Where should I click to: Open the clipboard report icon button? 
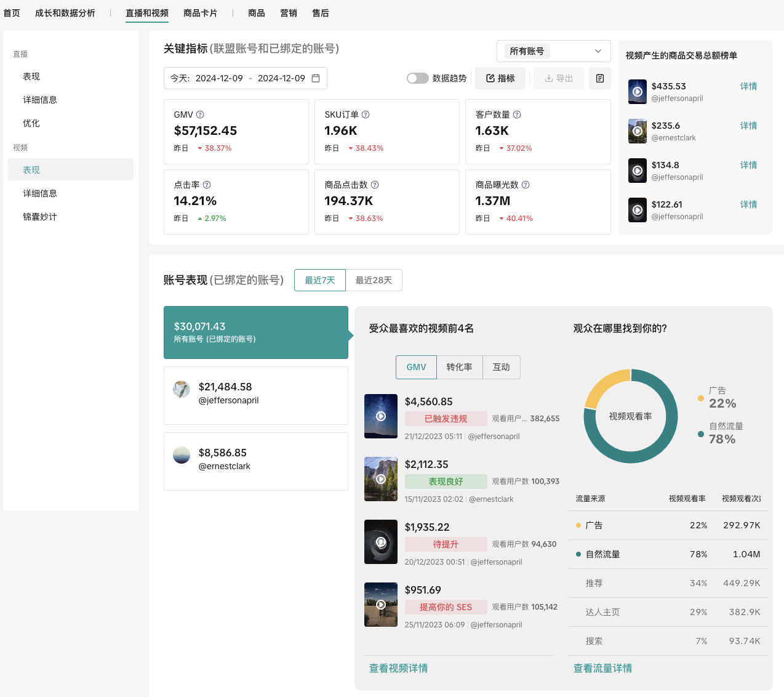point(600,78)
